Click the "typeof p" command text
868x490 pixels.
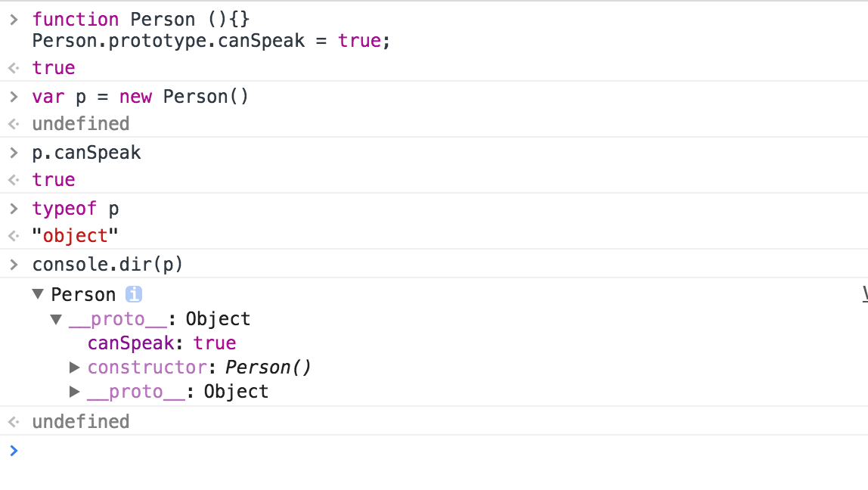point(76,208)
